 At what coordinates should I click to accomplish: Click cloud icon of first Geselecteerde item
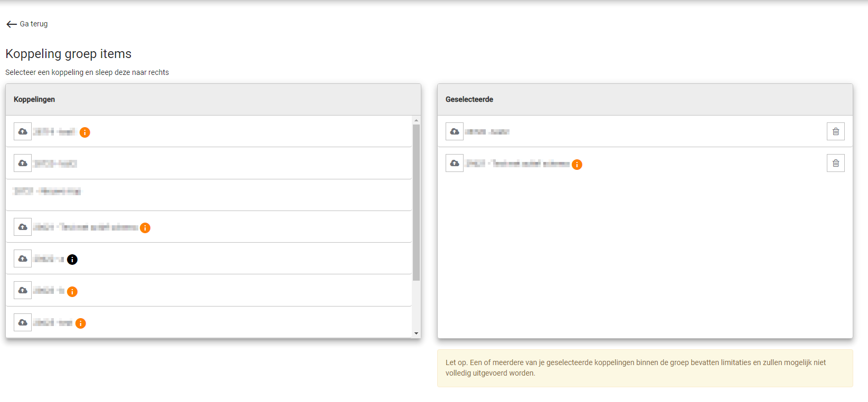pyautogui.click(x=455, y=131)
